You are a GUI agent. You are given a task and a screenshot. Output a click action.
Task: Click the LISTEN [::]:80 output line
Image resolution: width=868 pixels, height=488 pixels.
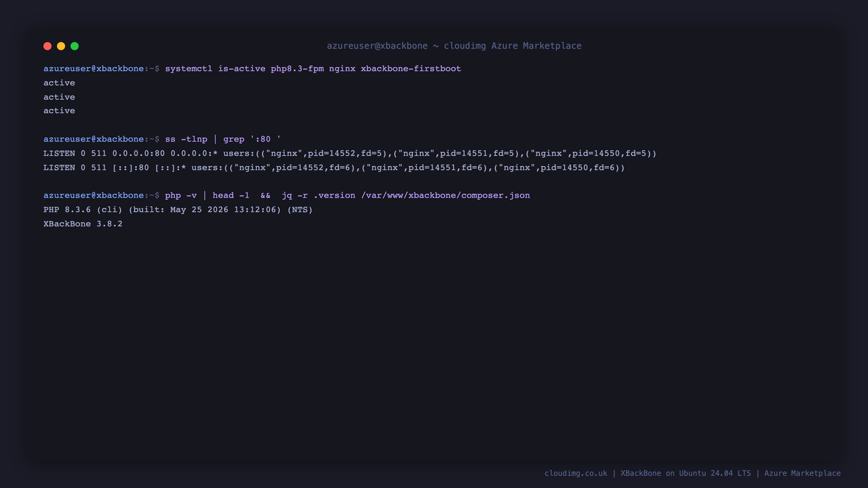334,167
